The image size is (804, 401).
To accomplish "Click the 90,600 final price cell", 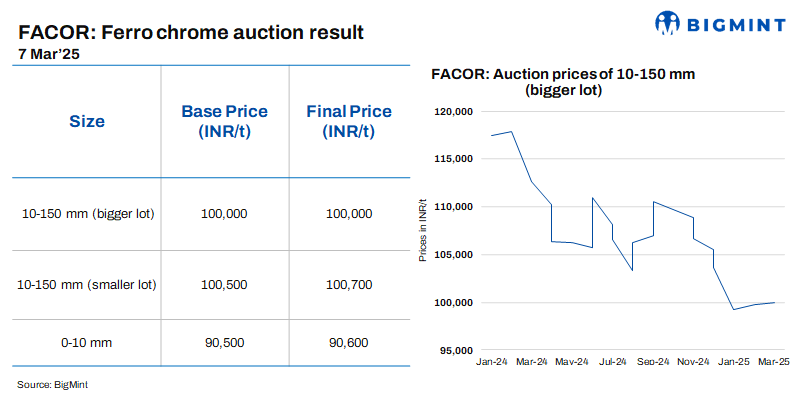I will pyautogui.click(x=349, y=343).
